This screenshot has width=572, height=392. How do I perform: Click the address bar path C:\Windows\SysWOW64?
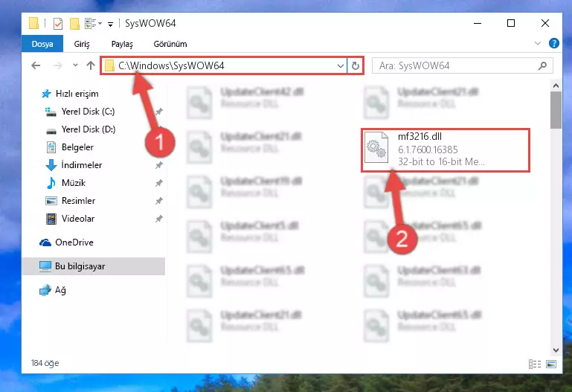click(x=171, y=65)
